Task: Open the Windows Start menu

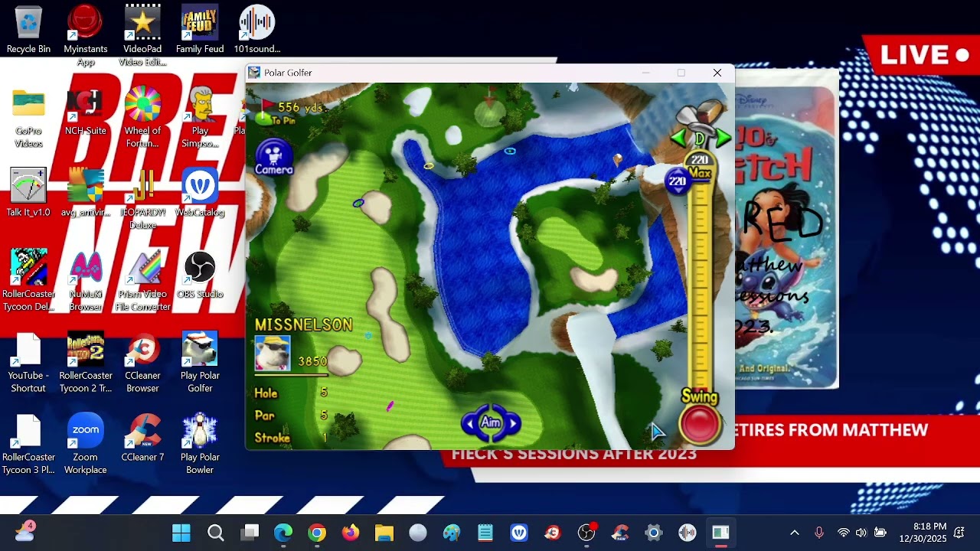Action: pyautogui.click(x=181, y=533)
